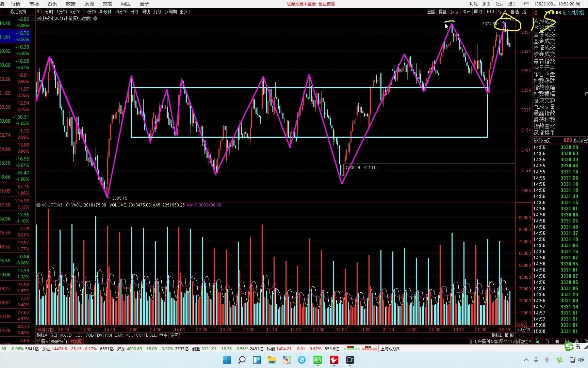Open dropdown arrow below recent list

33,341
